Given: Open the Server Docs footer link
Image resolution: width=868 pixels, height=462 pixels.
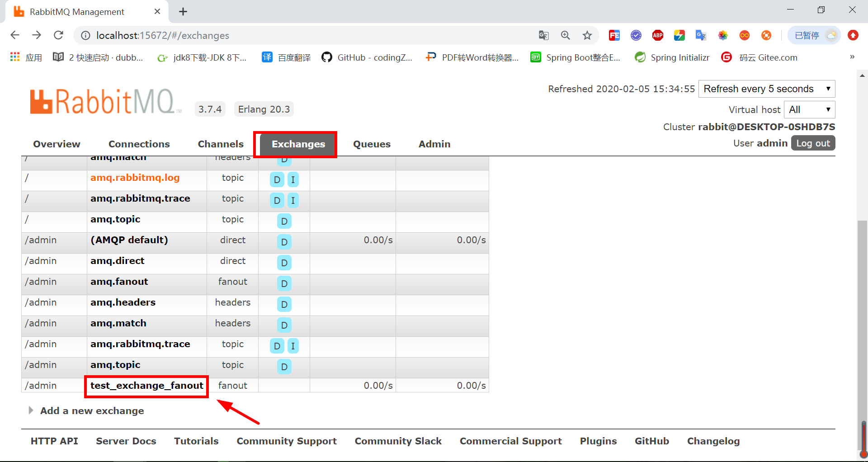Looking at the screenshot, I should coord(126,441).
